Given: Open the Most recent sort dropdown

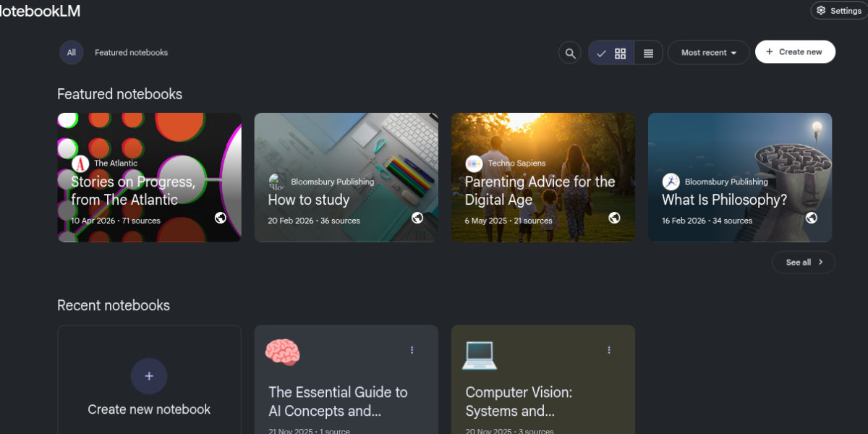Looking at the screenshot, I should click(x=708, y=53).
